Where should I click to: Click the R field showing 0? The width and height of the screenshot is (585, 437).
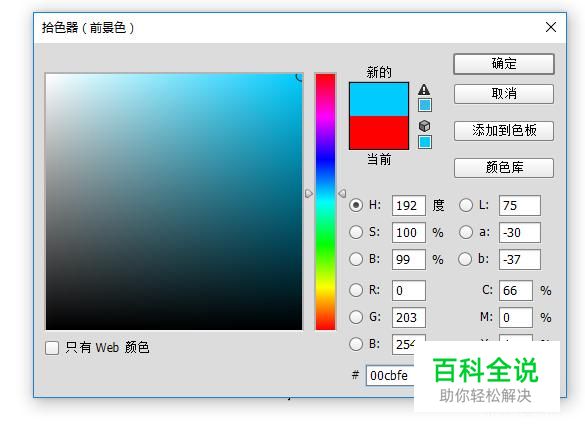[x=409, y=290]
